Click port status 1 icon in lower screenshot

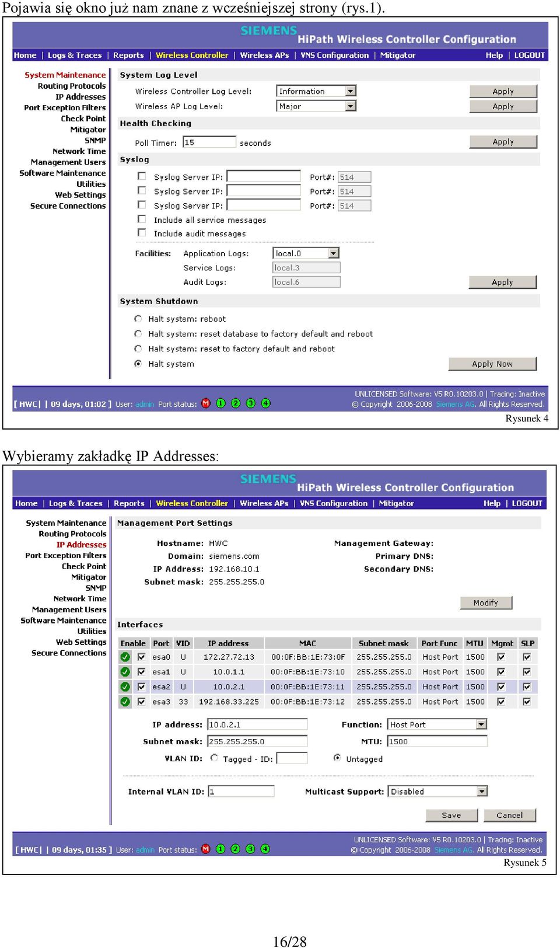(x=220, y=849)
